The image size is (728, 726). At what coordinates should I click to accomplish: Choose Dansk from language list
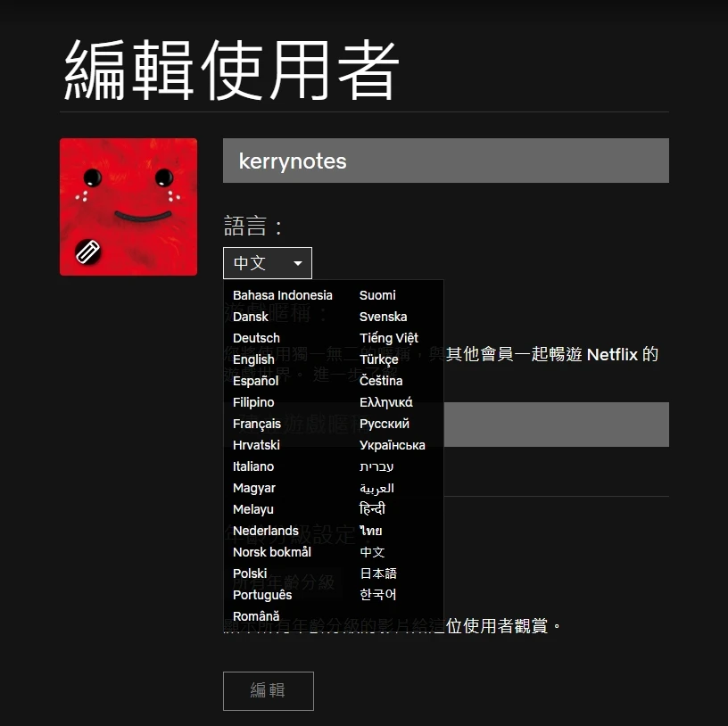pyautogui.click(x=250, y=317)
